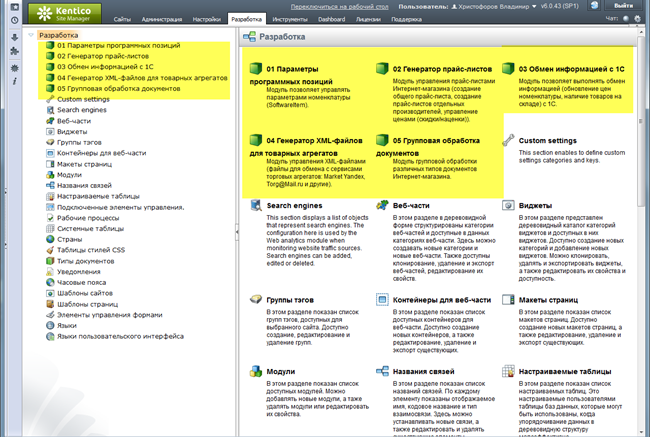
Task: Click the Настраиваемые таблицы tree icon
Action: [50, 196]
